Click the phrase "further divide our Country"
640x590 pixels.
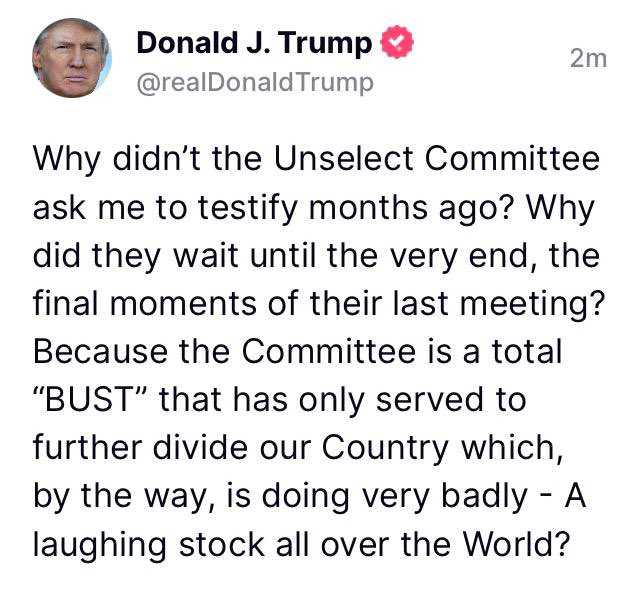[x=240, y=448]
